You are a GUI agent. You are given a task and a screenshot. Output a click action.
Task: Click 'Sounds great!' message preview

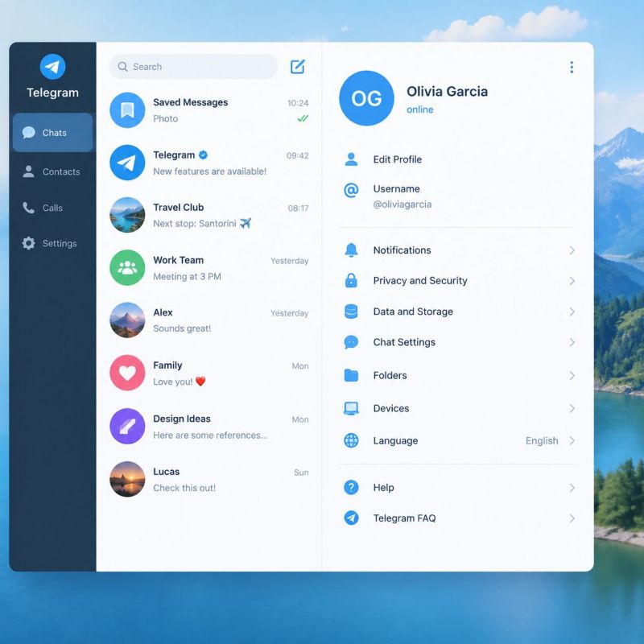point(182,328)
